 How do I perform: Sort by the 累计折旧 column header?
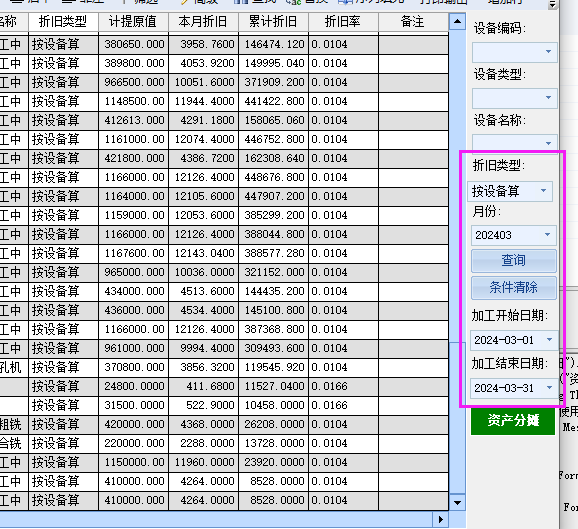point(274,22)
